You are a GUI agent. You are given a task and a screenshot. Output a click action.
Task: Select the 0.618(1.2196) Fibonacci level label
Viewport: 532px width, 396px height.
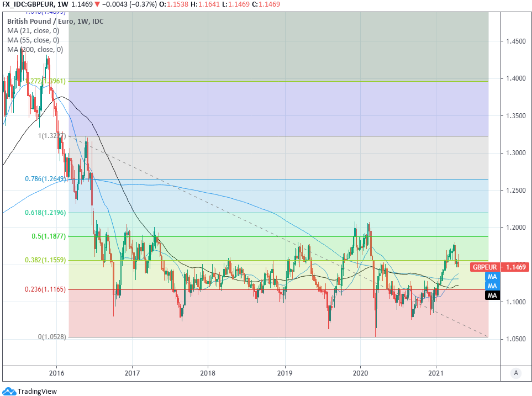click(45, 213)
